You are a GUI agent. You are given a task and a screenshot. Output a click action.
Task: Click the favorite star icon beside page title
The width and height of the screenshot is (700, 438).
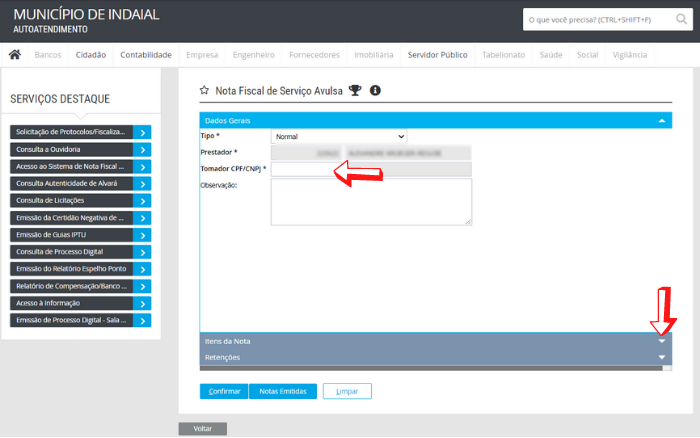[x=205, y=91]
